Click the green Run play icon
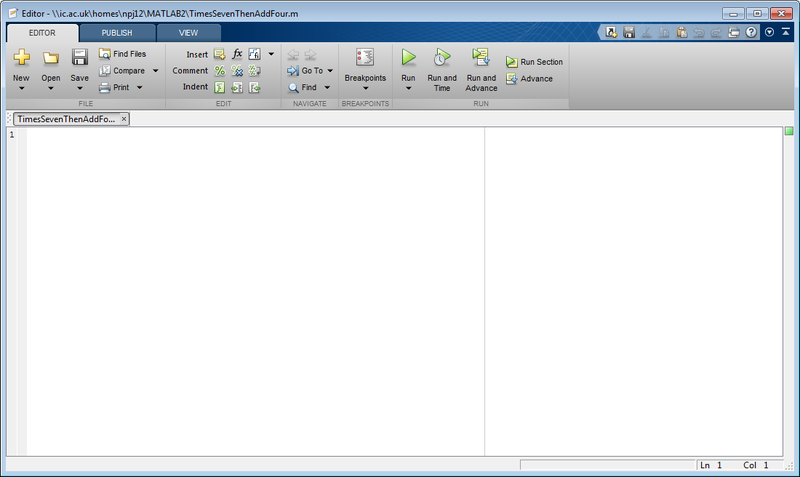This screenshot has width=800, height=477. (x=408, y=57)
